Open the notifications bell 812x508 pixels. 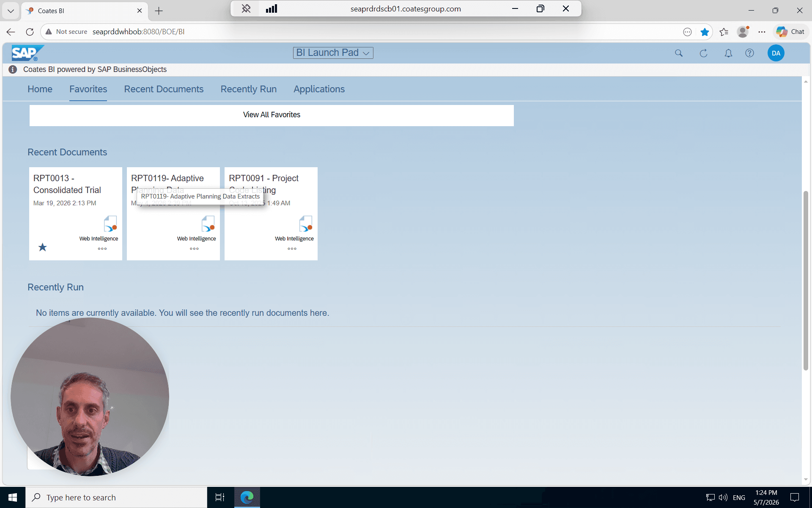click(728, 53)
